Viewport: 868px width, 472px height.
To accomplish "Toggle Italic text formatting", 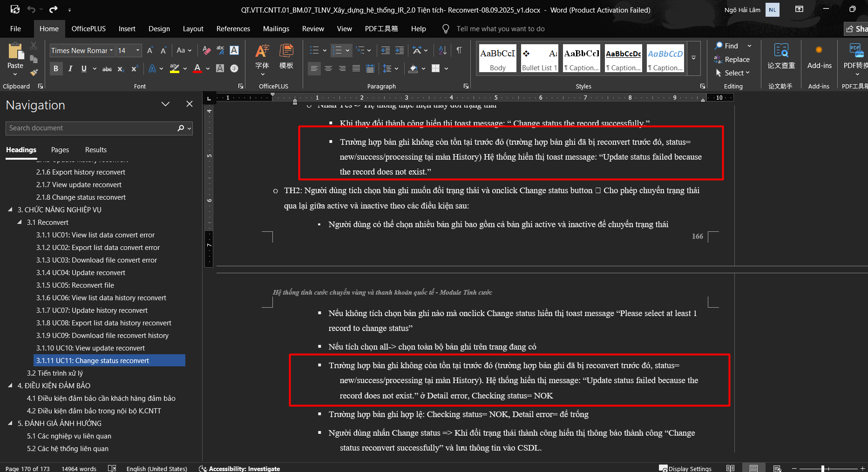I will (70, 68).
